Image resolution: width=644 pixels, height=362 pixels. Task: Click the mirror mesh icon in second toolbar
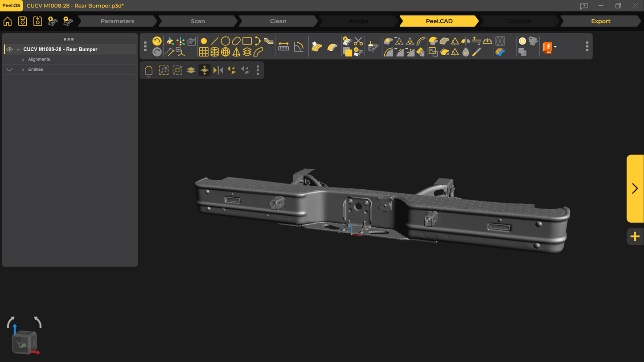[218, 70]
